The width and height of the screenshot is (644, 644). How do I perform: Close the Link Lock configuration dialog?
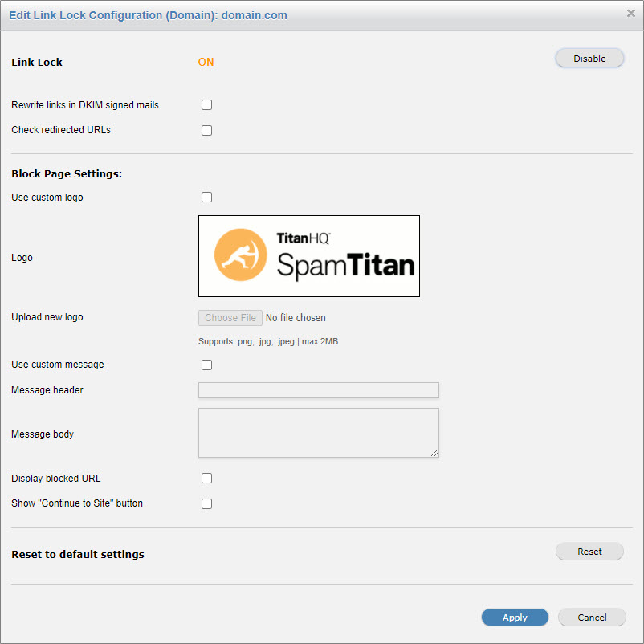pos(630,14)
